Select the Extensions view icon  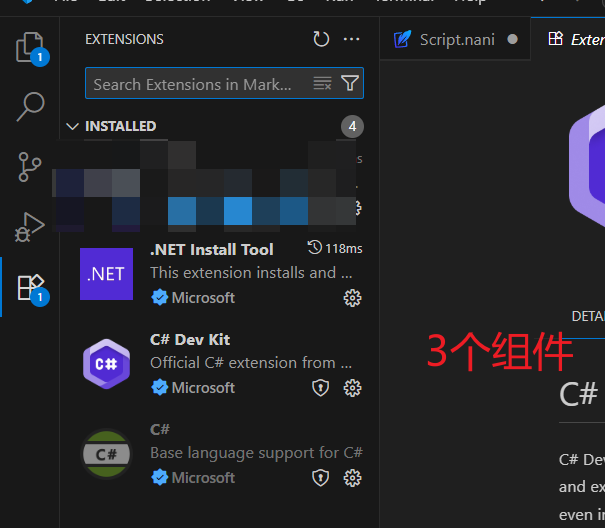pyautogui.click(x=30, y=288)
